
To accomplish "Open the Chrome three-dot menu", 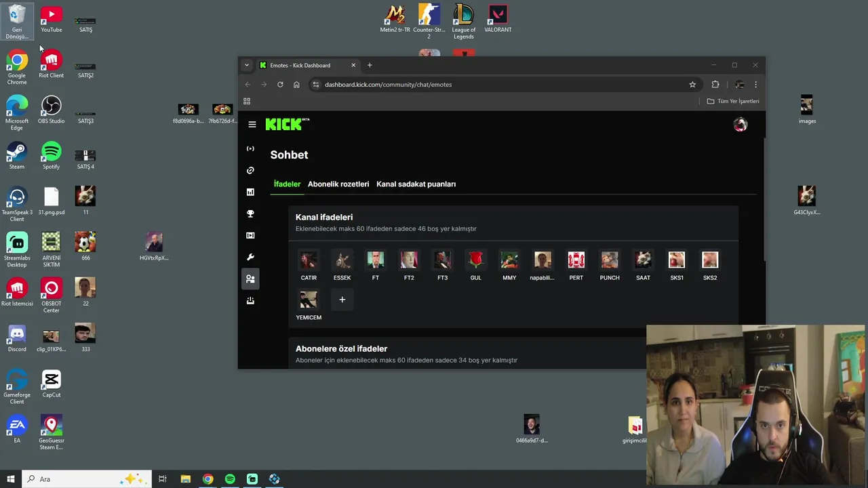I will coord(755,85).
